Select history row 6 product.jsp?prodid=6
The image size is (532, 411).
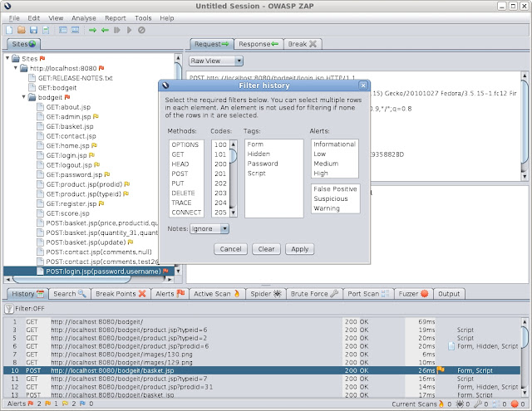261,346
